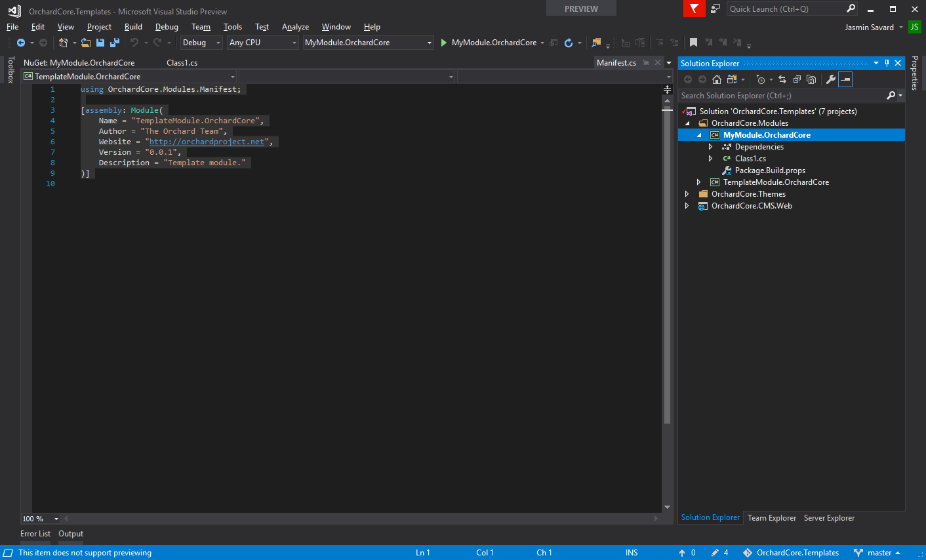Expand the OrchardCore.Themes folder
This screenshot has height=560, width=926.
tap(687, 194)
